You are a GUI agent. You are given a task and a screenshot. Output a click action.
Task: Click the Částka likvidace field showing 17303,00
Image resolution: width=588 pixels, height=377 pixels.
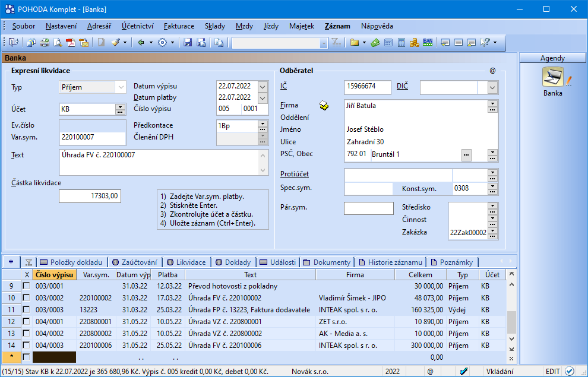tap(90, 196)
